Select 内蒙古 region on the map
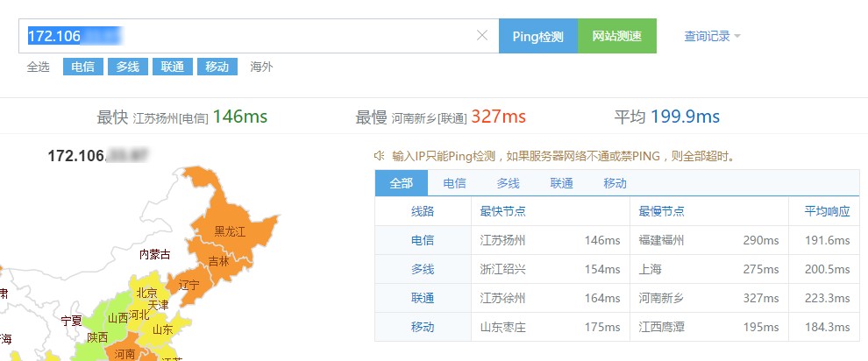The image size is (868, 361). tap(154, 254)
